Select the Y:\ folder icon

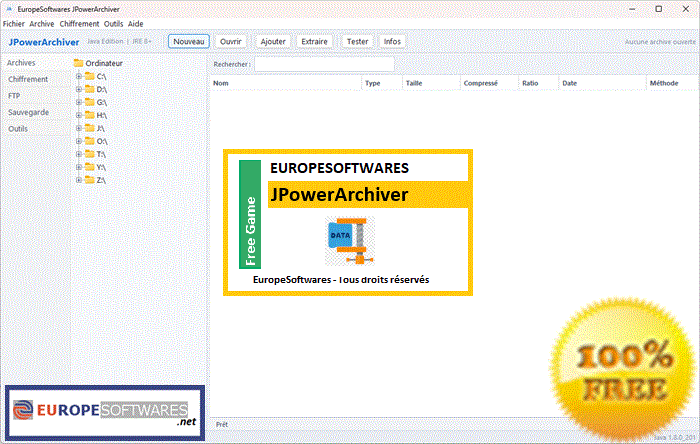[90, 167]
